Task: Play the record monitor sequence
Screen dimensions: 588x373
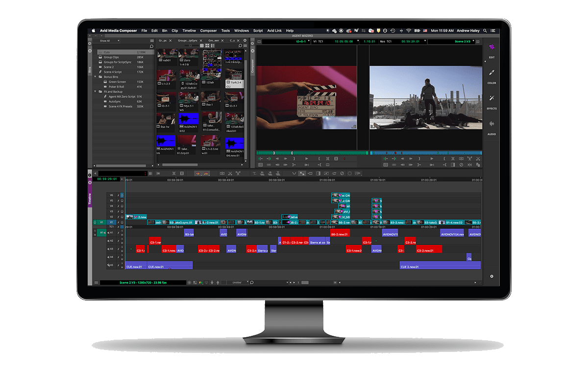Action: pos(432,159)
